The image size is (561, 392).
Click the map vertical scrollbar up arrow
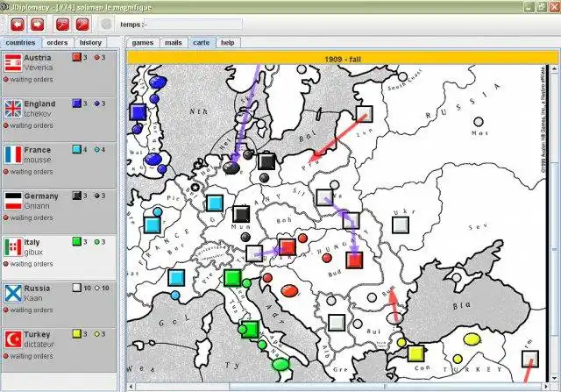click(554, 68)
